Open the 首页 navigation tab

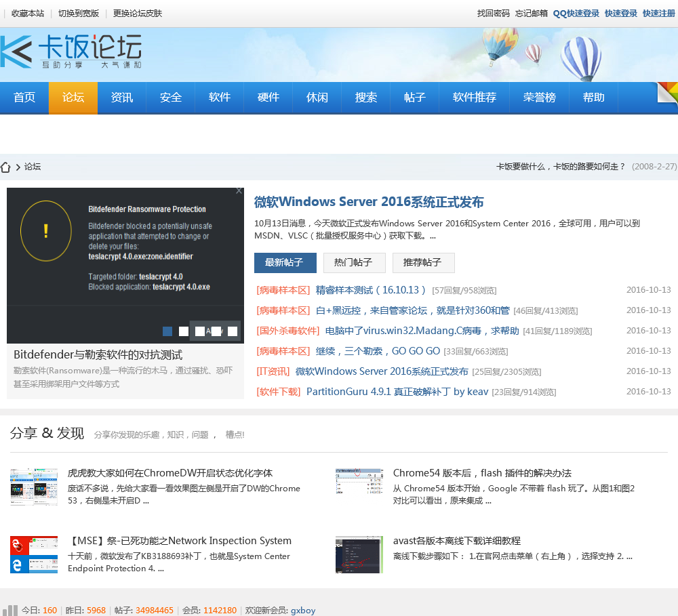[x=24, y=98]
